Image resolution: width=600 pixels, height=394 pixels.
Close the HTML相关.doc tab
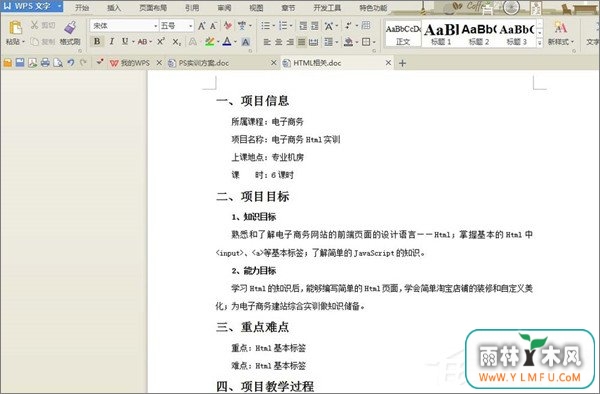point(388,62)
